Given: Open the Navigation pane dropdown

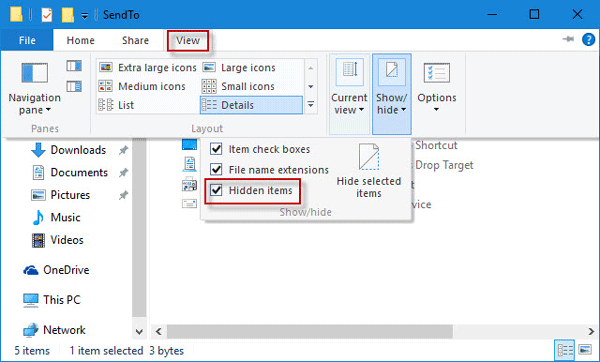Looking at the screenshot, I should [x=34, y=89].
